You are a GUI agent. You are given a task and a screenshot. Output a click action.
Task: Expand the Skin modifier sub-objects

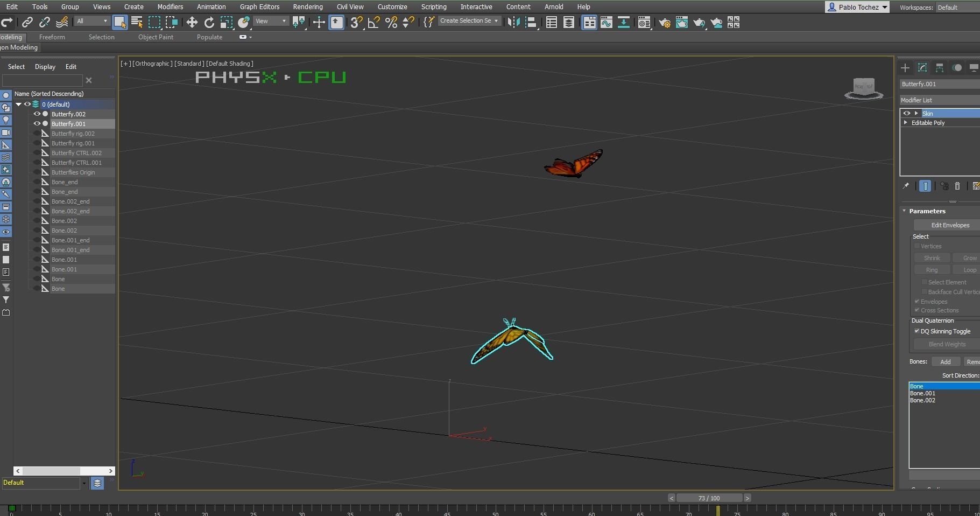[x=916, y=113]
